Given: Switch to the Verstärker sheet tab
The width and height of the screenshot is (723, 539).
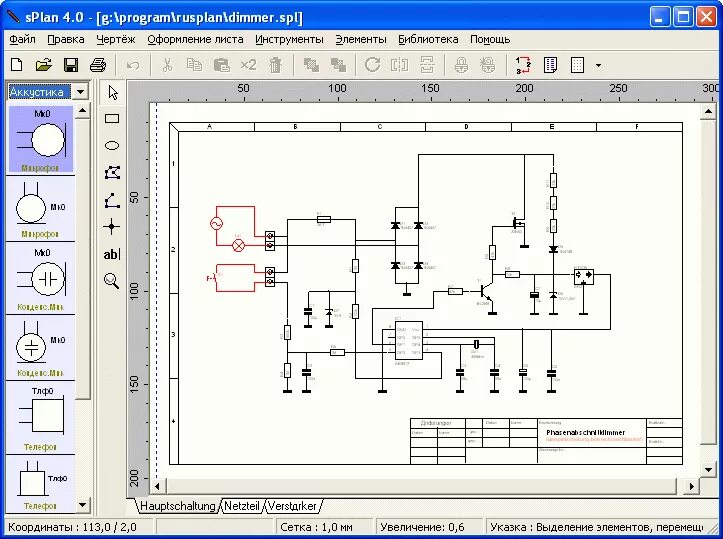Looking at the screenshot, I should coord(291,506).
